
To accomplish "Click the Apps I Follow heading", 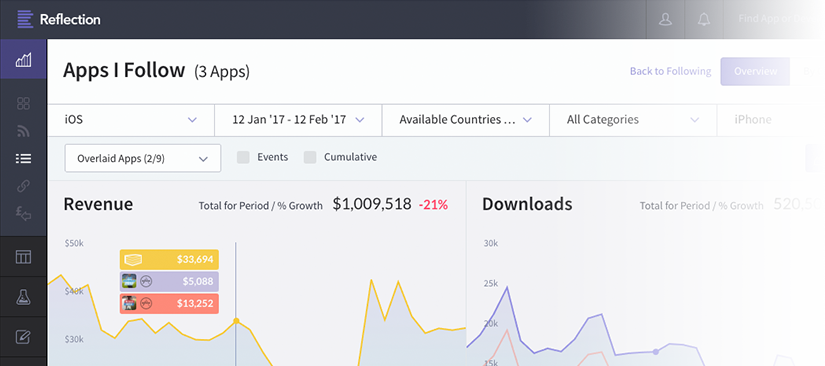I will [x=124, y=70].
